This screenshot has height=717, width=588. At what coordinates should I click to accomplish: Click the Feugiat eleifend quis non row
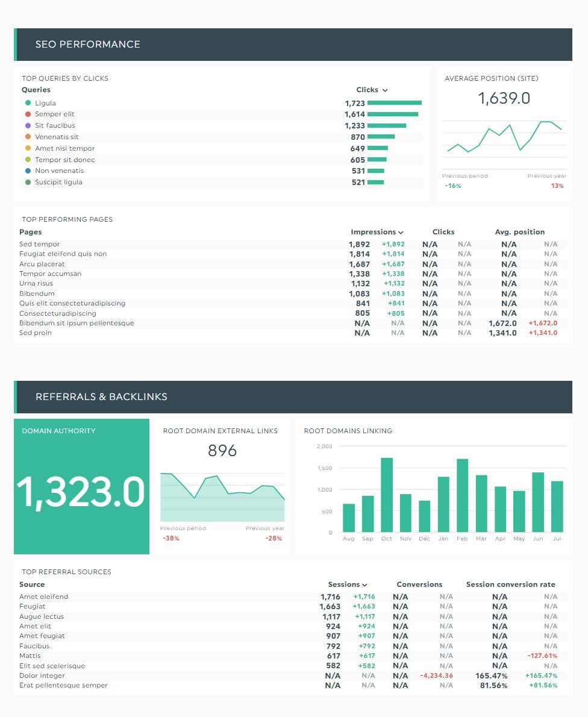(293, 254)
